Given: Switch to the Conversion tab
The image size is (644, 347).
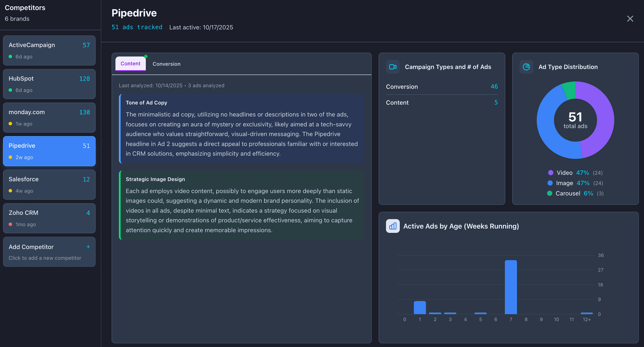Looking at the screenshot, I should (x=166, y=64).
